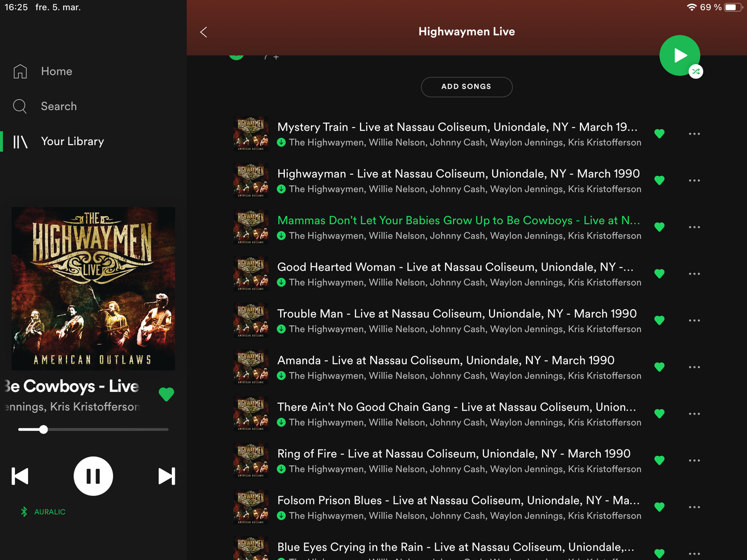Unlike Good Hearted Woman with its heart
Image resolution: width=747 pixels, height=560 pixels.
point(659,274)
